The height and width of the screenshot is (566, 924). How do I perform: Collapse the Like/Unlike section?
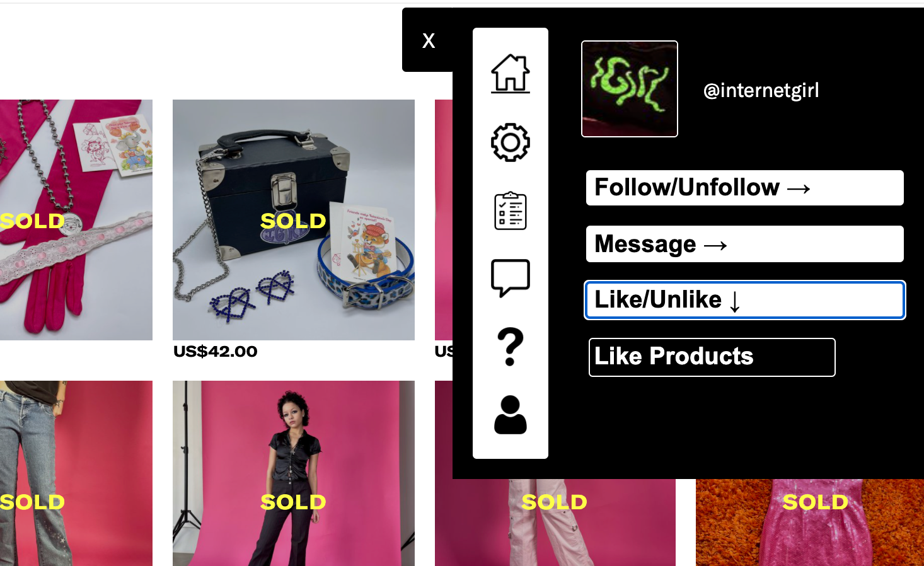coord(745,300)
